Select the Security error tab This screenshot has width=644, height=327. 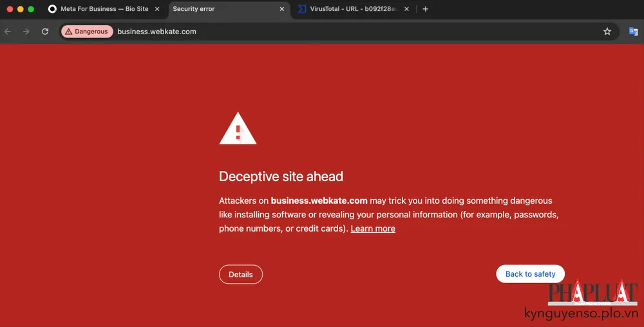click(228, 8)
